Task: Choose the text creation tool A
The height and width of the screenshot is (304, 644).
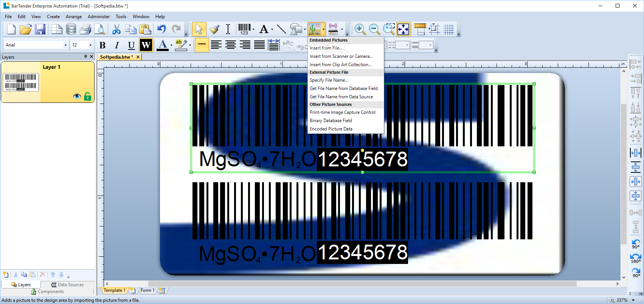Action: [264, 29]
